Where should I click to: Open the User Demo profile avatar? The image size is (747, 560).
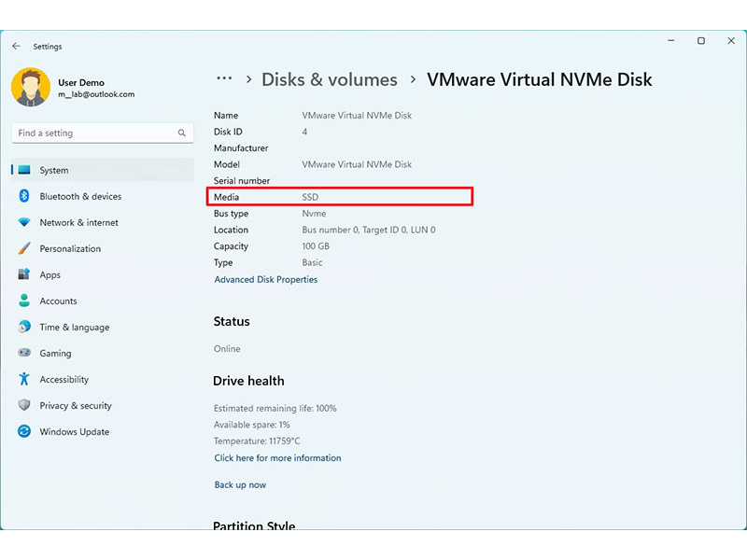31,87
